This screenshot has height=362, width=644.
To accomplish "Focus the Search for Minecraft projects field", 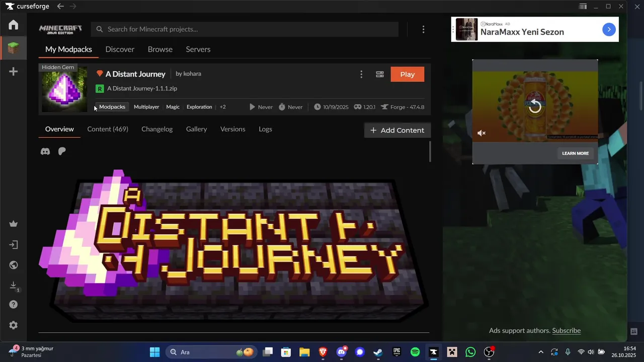I will point(245,29).
